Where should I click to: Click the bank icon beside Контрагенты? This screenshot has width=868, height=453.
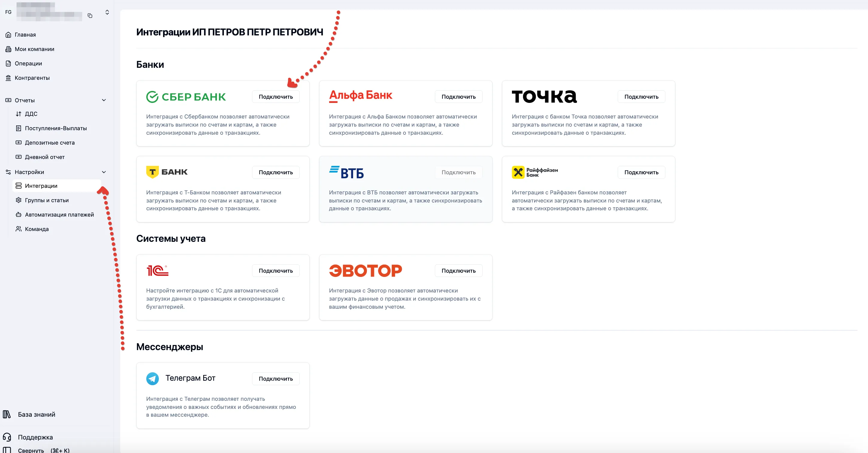coord(8,78)
